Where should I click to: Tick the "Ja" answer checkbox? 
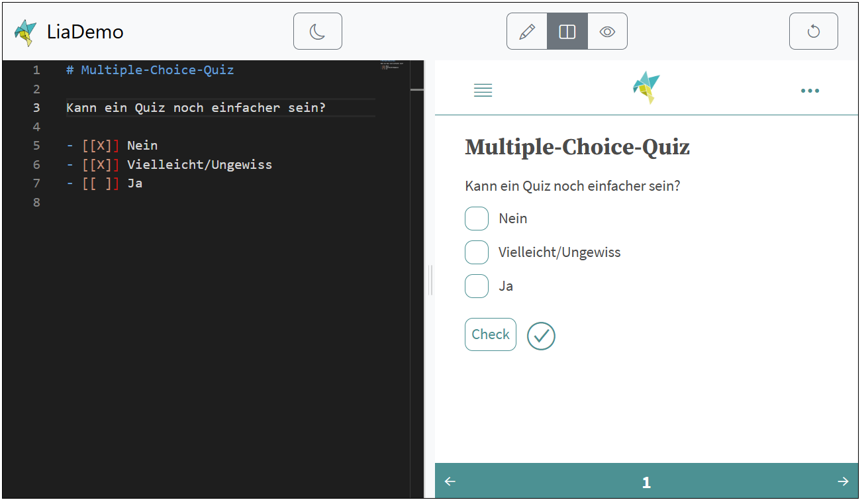coord(477,286)
